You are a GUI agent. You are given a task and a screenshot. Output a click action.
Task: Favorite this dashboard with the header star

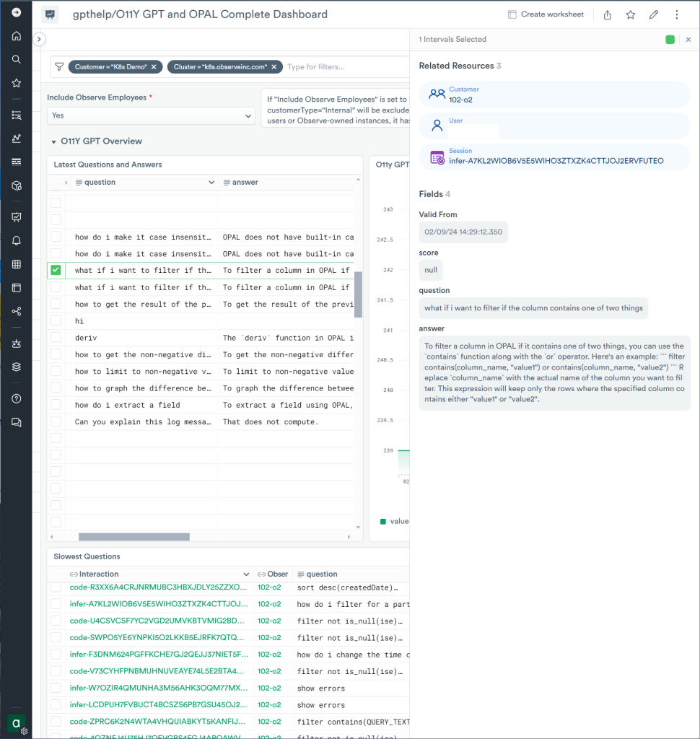[630, 14]
